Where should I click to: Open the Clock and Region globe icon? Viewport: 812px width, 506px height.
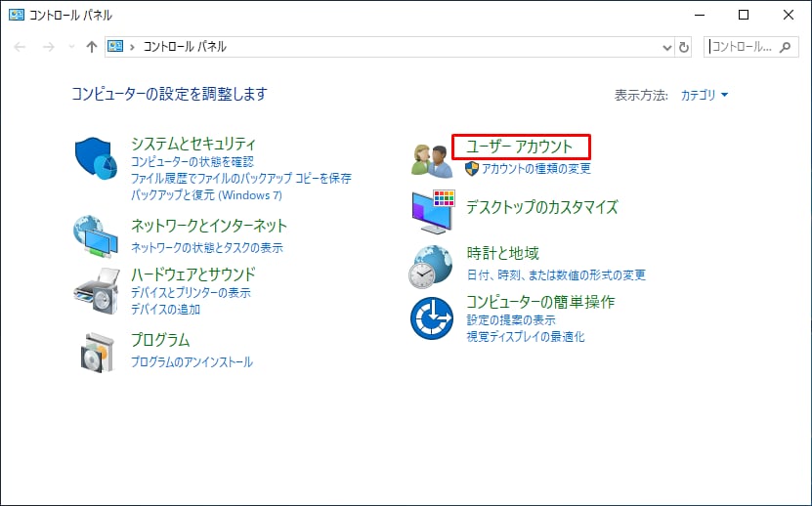(431, 267)
